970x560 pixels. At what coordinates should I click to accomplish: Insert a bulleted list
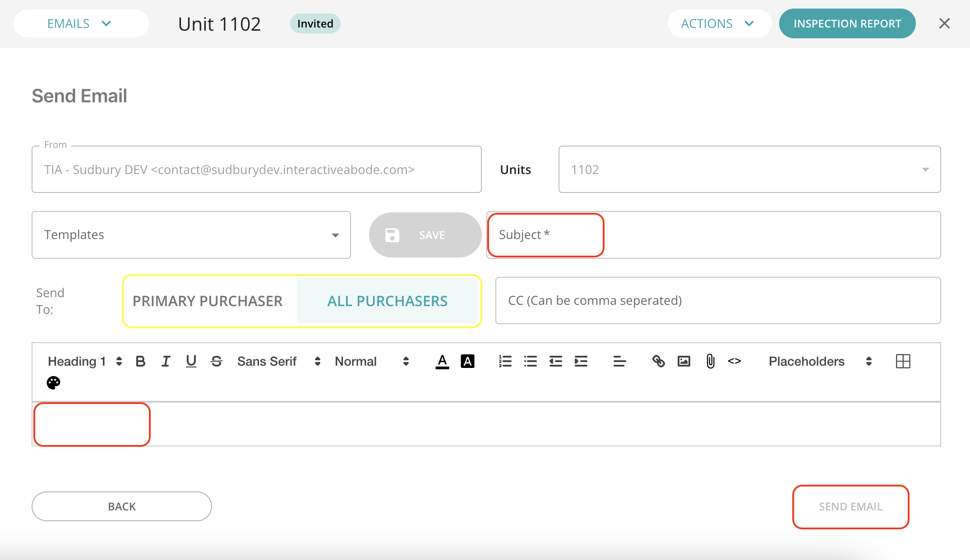pos(531,361)
